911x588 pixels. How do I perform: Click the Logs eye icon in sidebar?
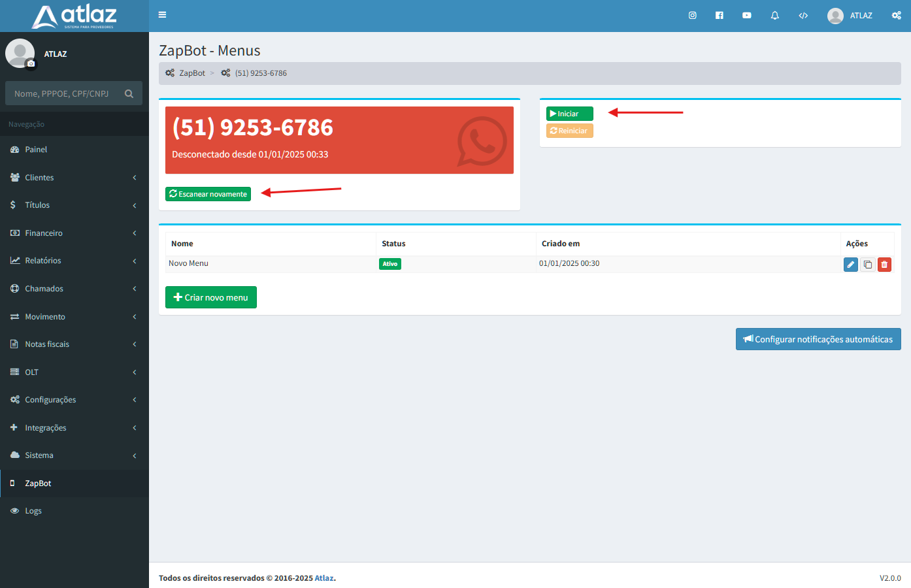(14, 511)
